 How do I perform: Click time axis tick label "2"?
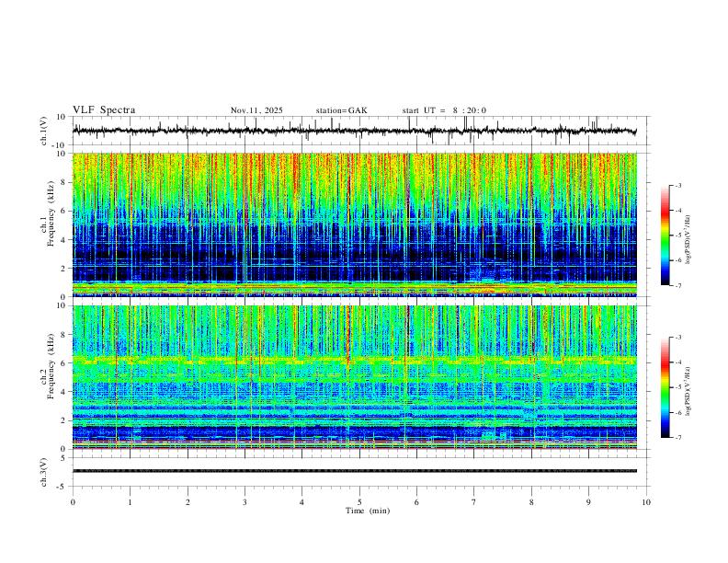[x=188, y=502]
